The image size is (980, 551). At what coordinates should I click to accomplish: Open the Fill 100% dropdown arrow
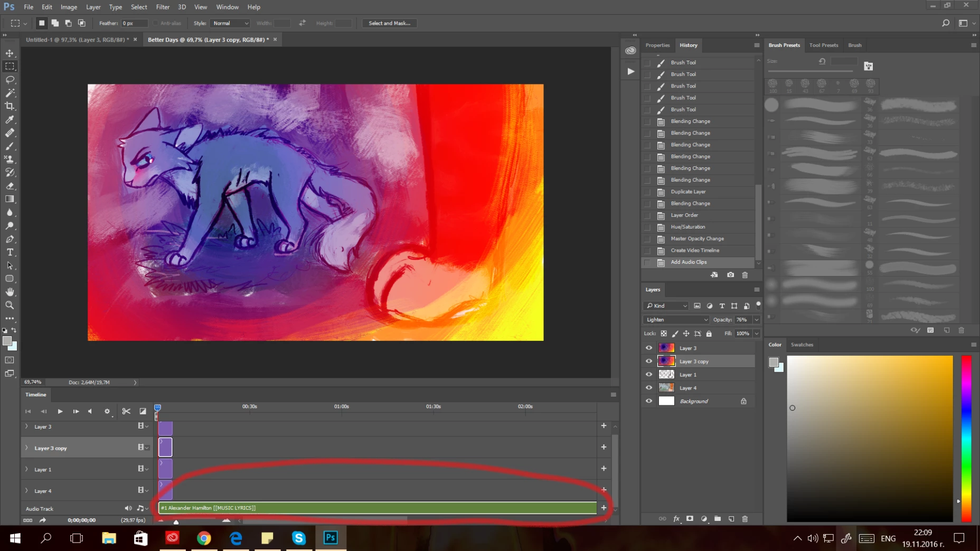click(x=757, y=334)
